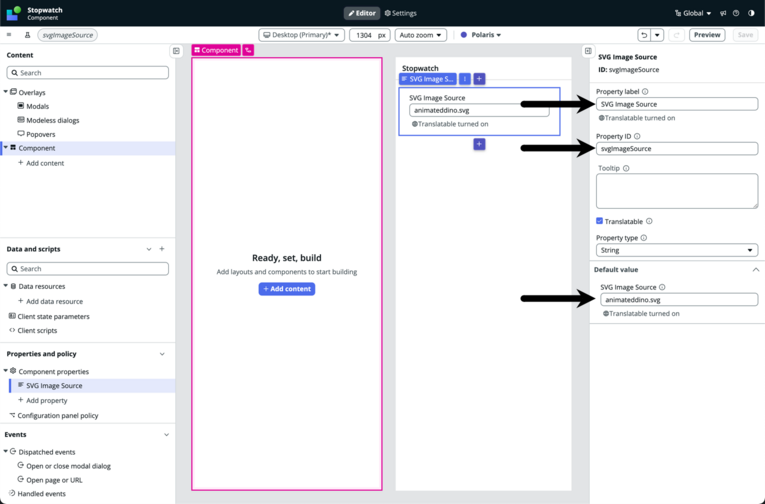Screen dimensions: 765x504
Task: Select SVG Image Source in Component properties
Action: point(92,385)
